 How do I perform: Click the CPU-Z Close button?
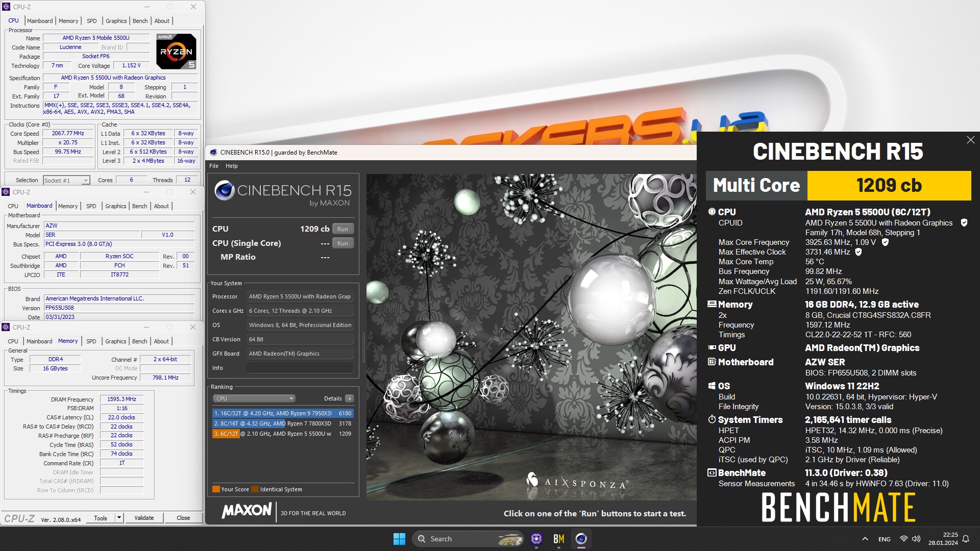(183, 518)
